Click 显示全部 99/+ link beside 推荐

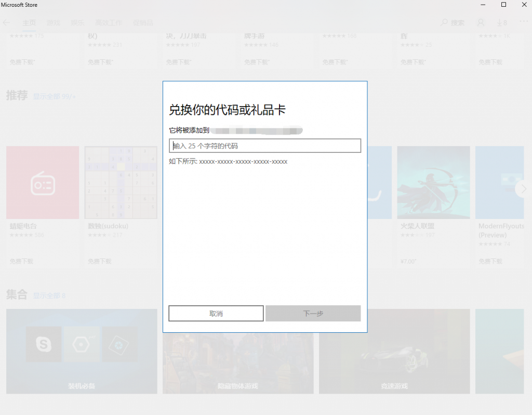[x=55, y=97]
